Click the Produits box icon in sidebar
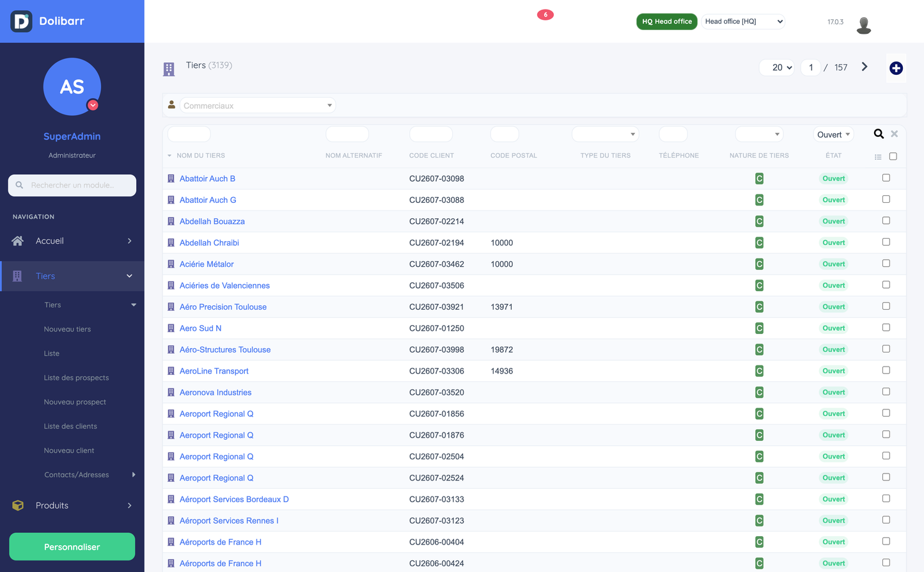Screen dimensions: 924x572 click(18, 505)
